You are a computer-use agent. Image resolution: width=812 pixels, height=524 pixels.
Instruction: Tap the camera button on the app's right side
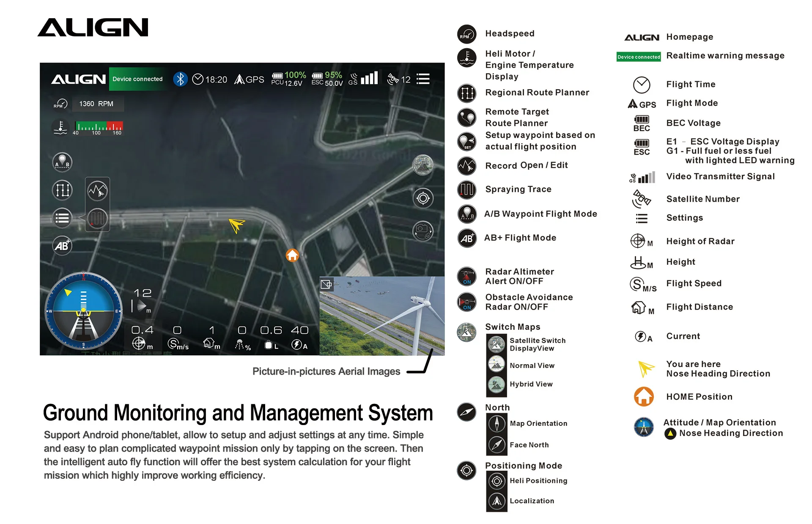coord(423,231)
